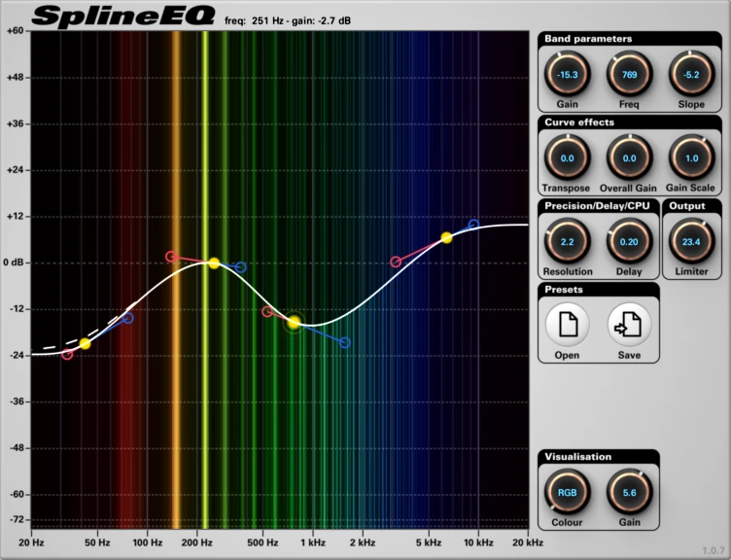Screen dimensions: 731x560
Task: Click the Limiter label text
Action: pos(691,271)
